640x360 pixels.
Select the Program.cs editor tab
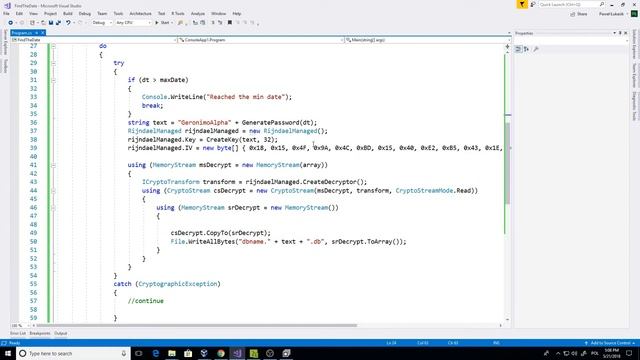[22, 33]
